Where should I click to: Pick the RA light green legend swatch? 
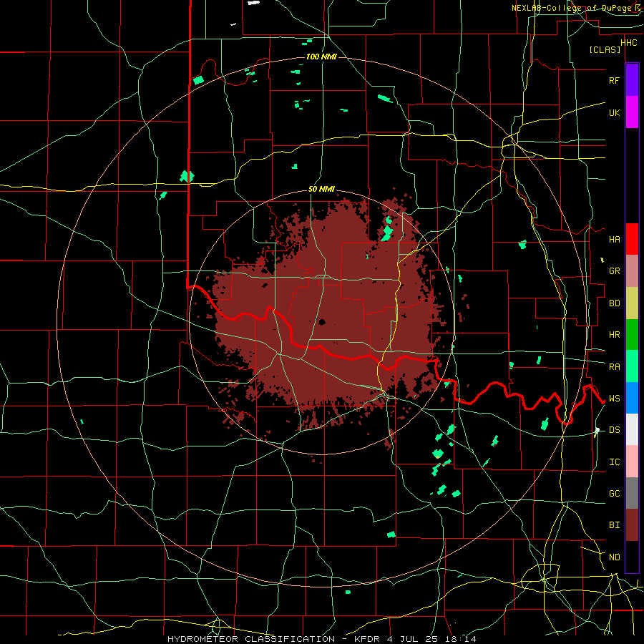632,366
